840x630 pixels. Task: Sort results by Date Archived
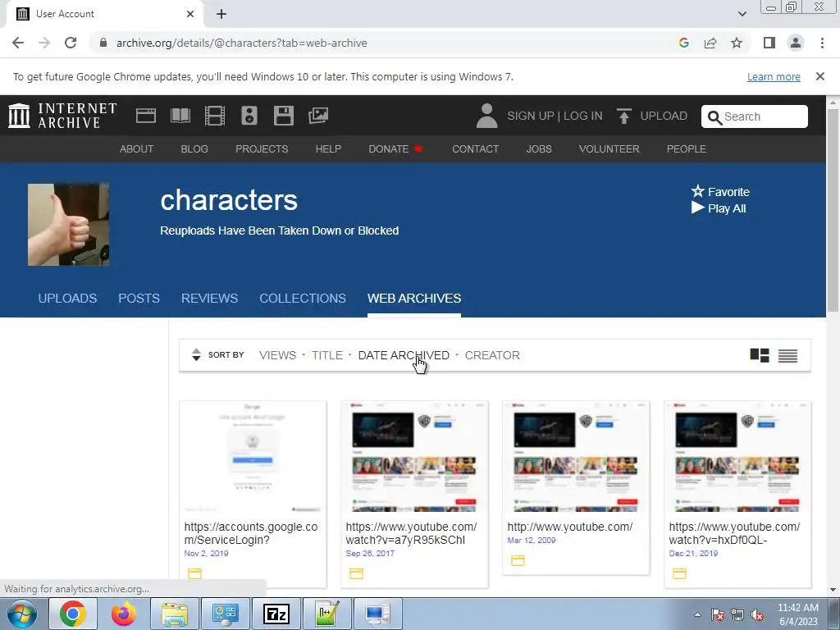click(x=404, y=355)
